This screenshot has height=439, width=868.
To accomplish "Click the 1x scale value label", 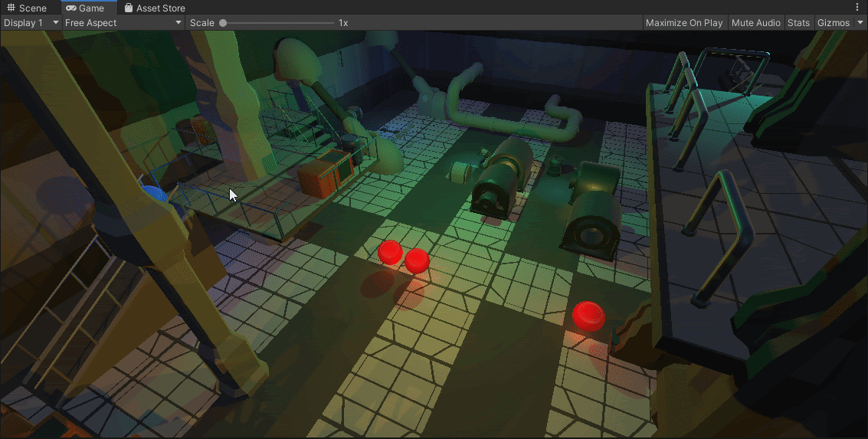I will 343,23.
